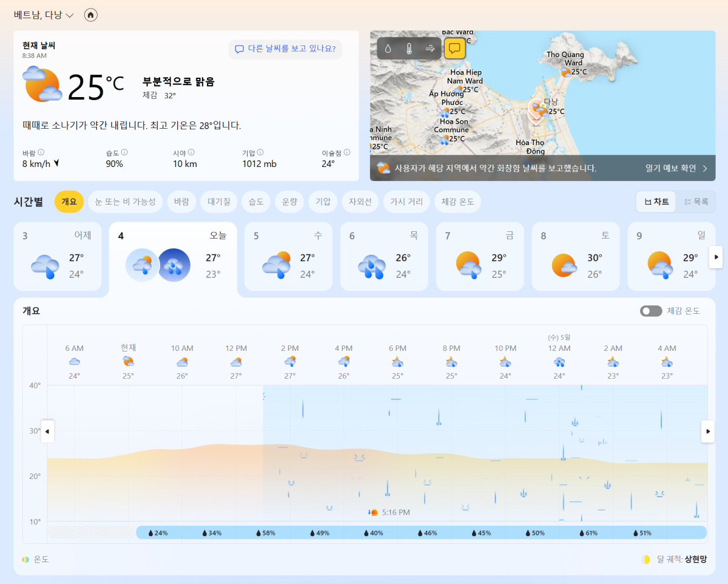Open the 베트남, 다낭 location dropdown
The width and height of the screenshot is (728, 584).
pos(44,15)
